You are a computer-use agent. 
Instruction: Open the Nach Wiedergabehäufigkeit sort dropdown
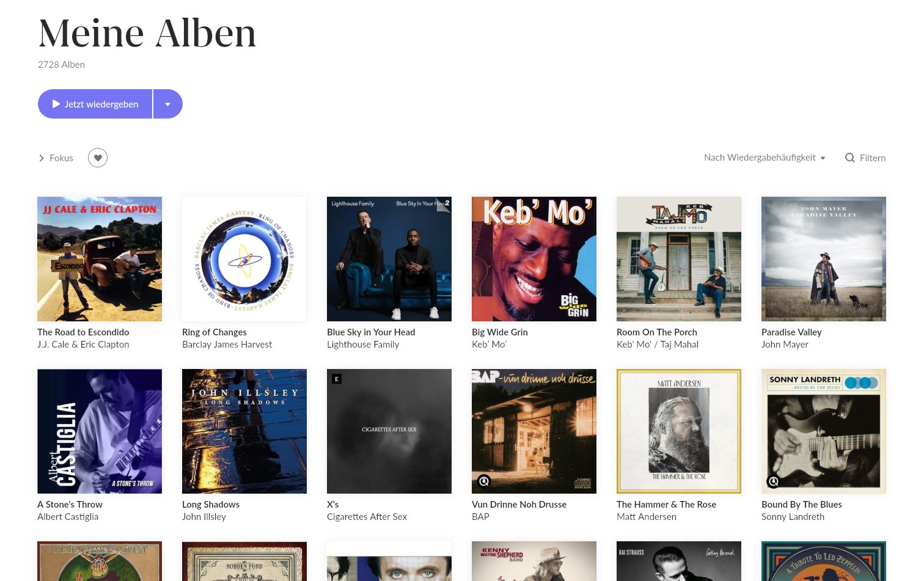(765, 158)
